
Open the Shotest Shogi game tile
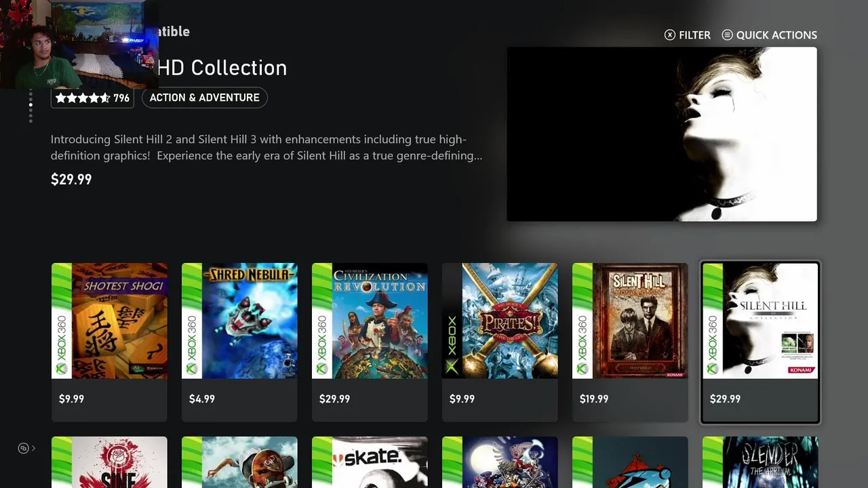coord(109,342)
